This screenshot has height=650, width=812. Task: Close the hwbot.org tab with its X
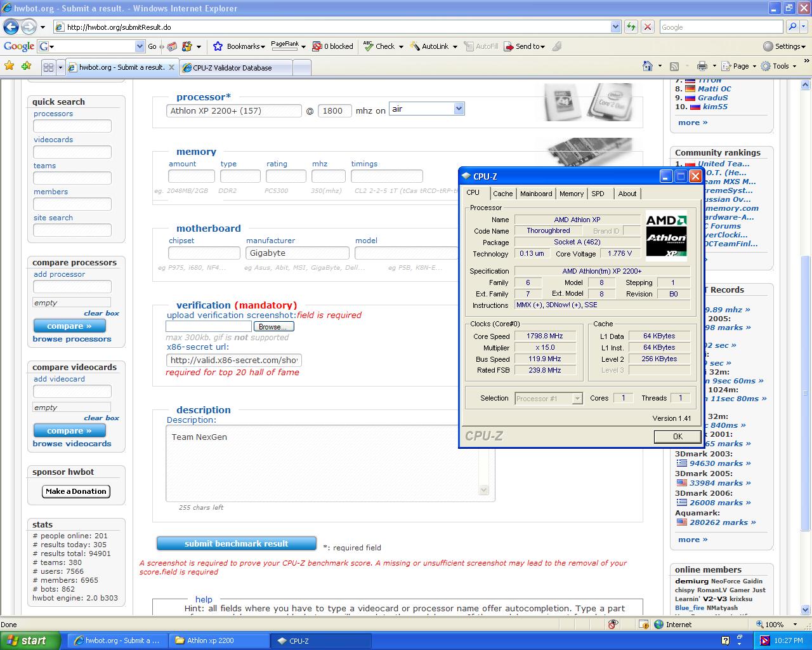171,67
